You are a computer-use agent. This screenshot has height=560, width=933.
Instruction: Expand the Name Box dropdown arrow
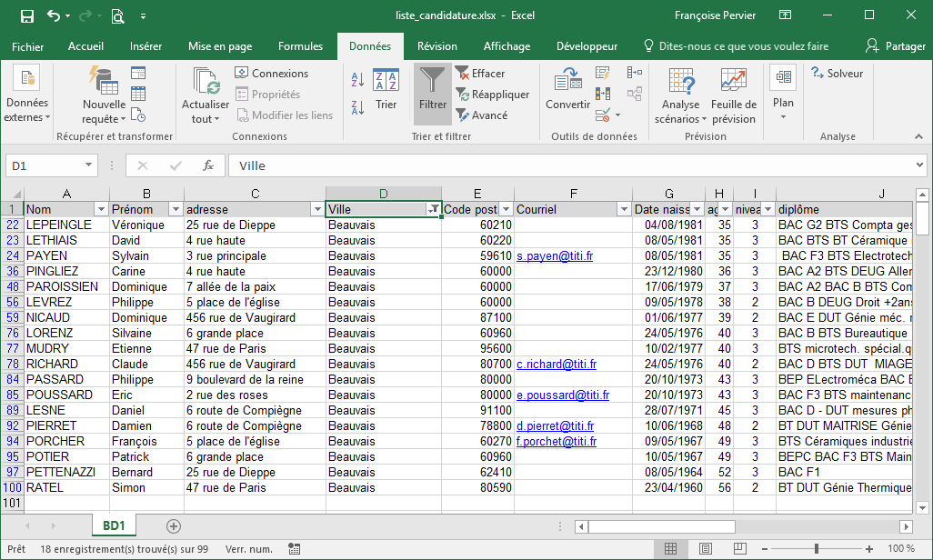[88, 165]
